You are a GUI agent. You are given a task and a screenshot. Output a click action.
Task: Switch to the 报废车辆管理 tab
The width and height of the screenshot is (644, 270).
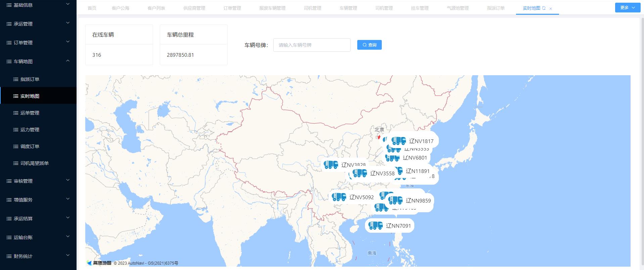[273, 8]
